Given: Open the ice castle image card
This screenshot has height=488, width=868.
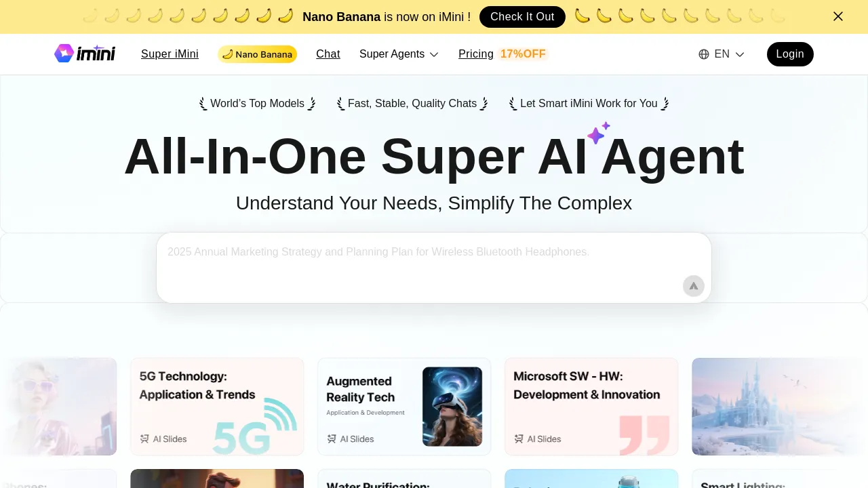Looking at the screenshot, I should [x=778, y=407].
